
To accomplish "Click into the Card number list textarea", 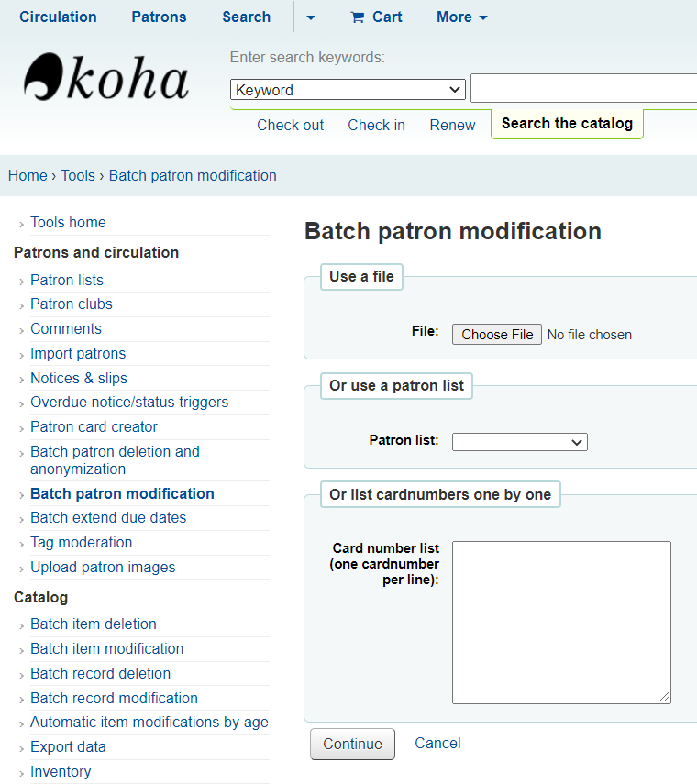I will coord(561,623).
